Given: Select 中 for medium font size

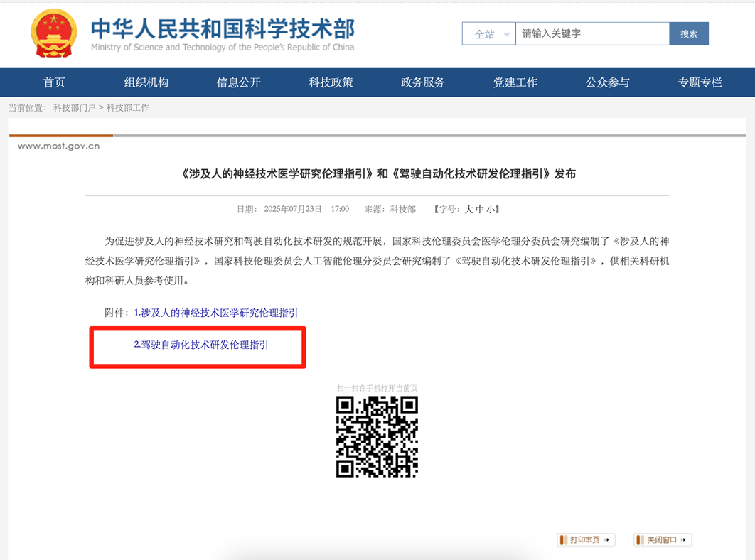Looking at the screenshot, I should pyautogui.click(x=481, y=209).
